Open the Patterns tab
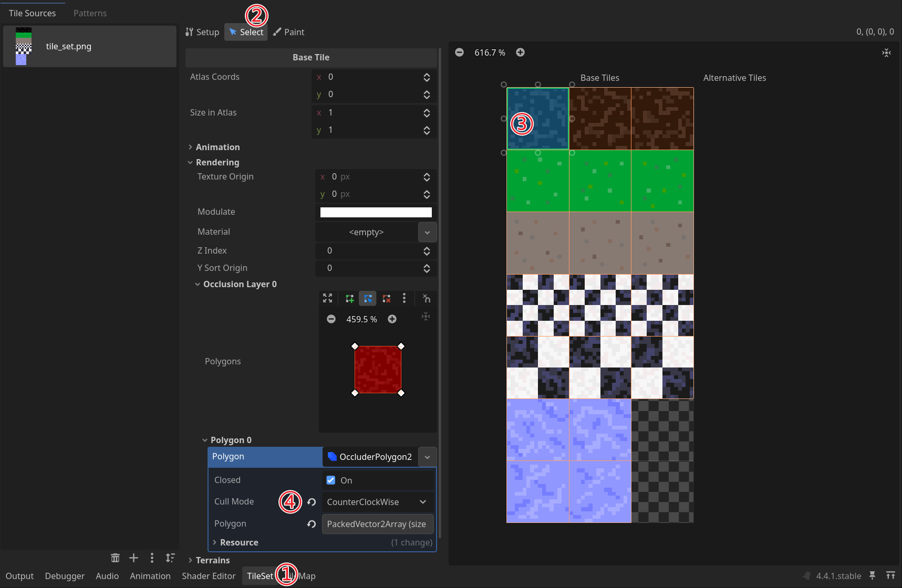 tap(90, 13)
